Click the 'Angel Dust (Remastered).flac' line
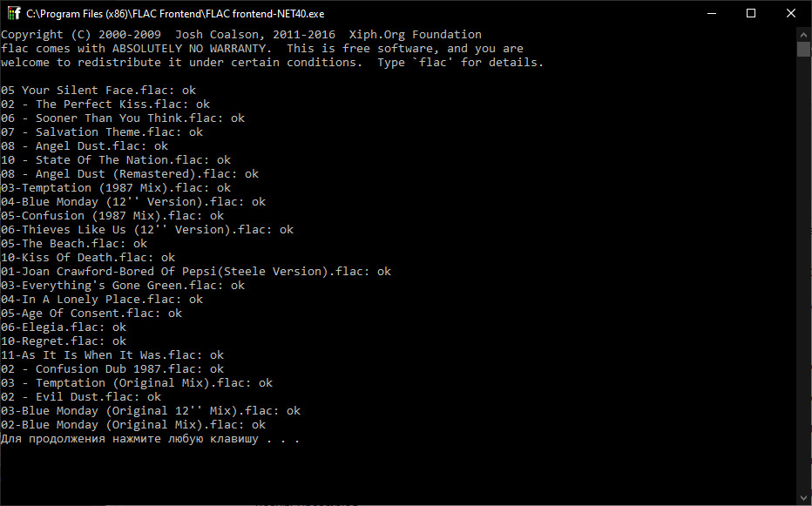 coord(129,174)
